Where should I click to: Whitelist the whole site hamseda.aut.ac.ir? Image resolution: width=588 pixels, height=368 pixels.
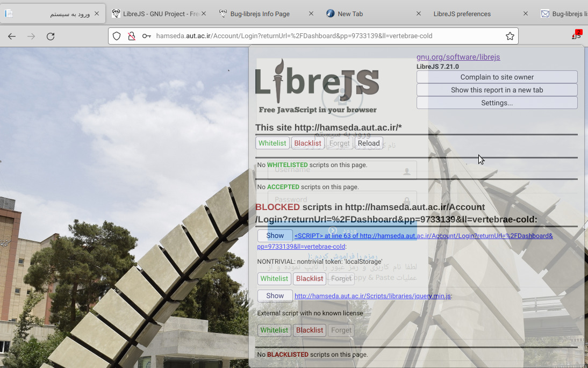[x=273, y=143]
